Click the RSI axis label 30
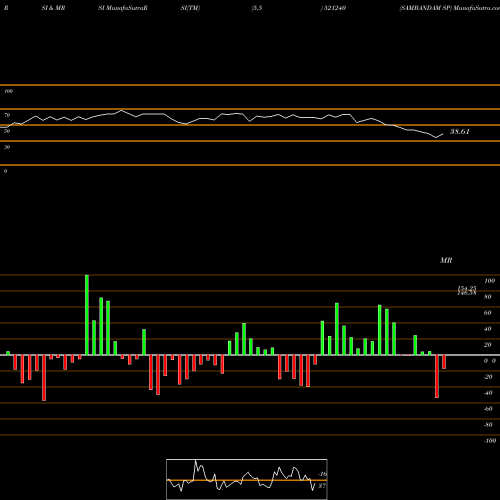 tap(7, 147)
